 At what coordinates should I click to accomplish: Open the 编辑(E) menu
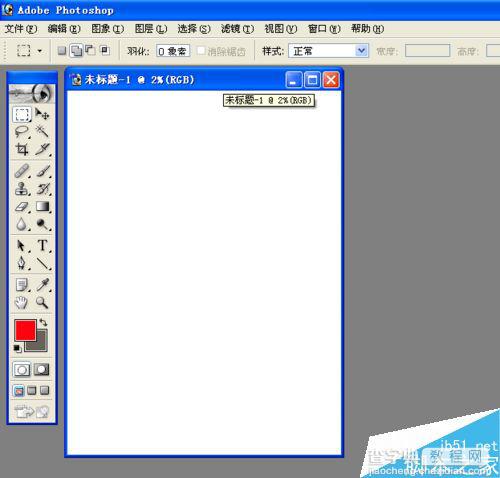click(64, 29)
